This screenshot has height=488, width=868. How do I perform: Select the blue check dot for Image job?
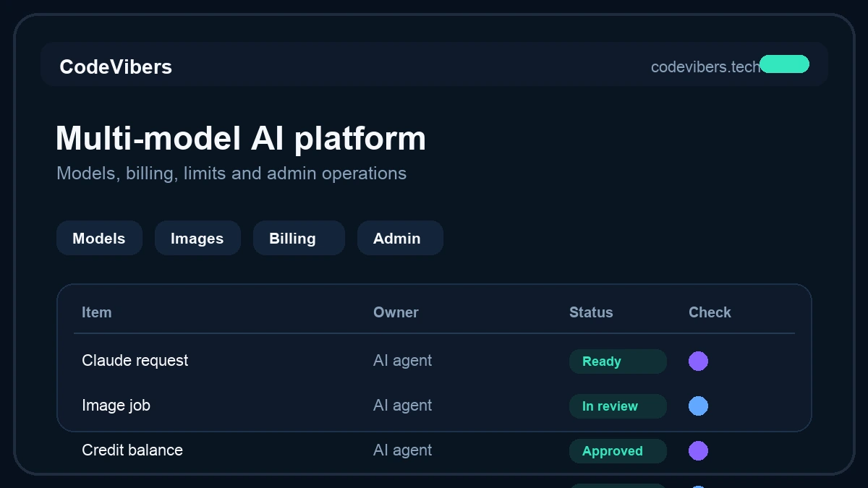click(x=698, y=406)
